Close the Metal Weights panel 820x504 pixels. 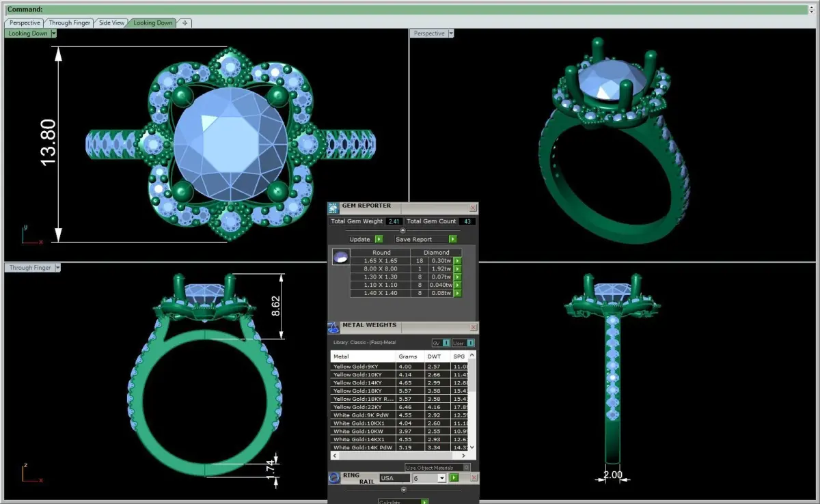click(473, 328)
